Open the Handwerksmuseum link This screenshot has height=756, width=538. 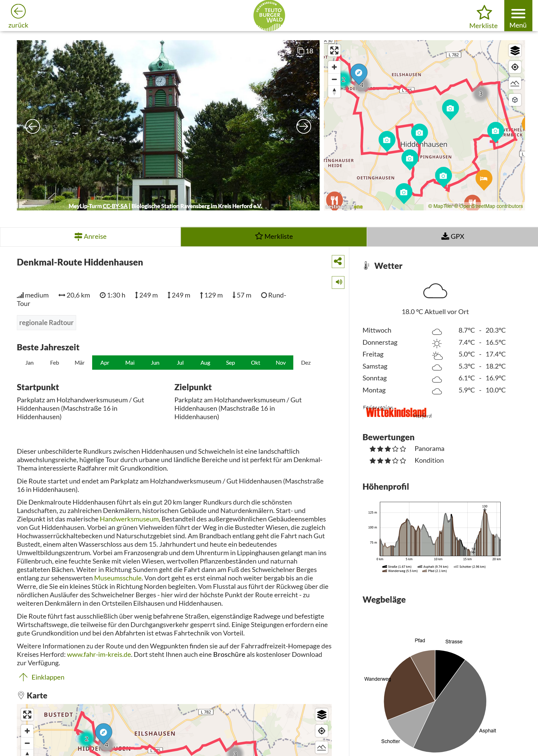pos(129,519)
